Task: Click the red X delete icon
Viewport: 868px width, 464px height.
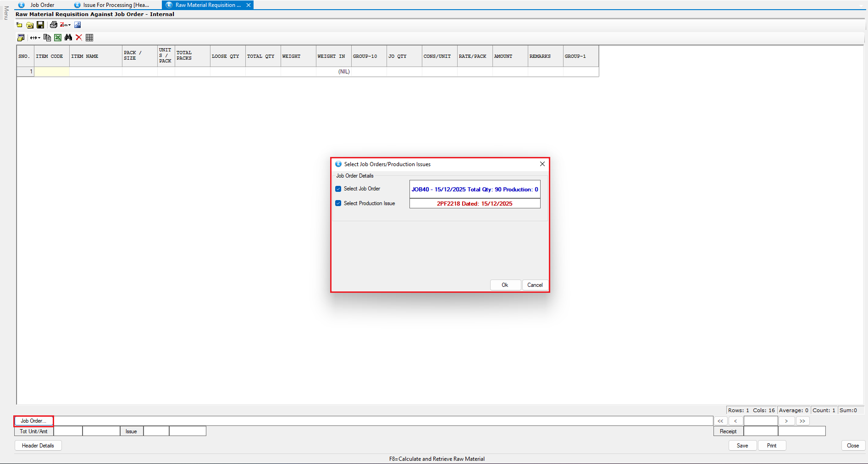Action: click(79, 38)
